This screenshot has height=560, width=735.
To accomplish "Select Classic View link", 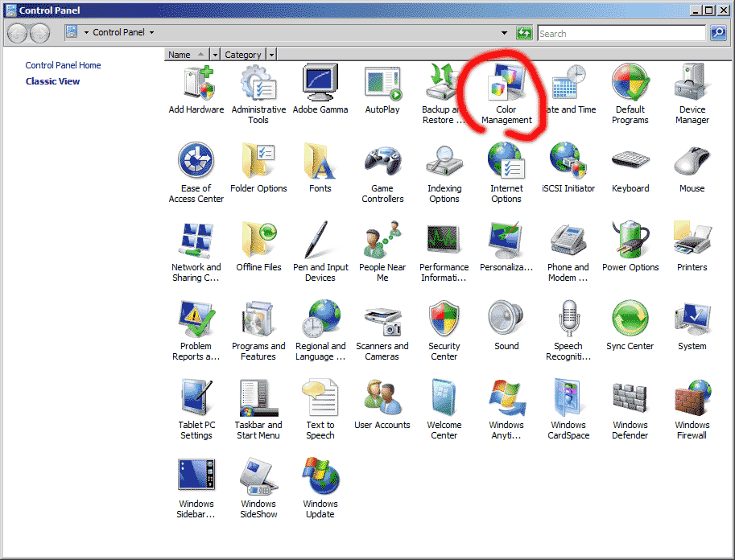I will point(52,81).
